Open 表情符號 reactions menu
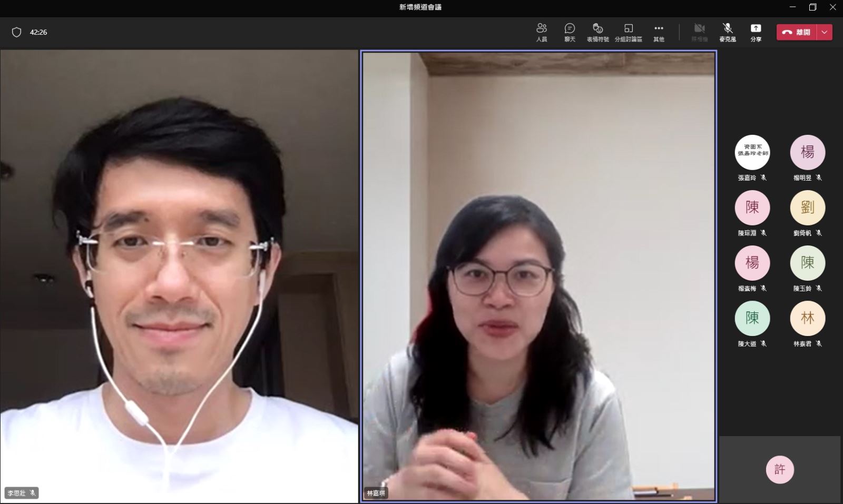The width and height of the screenshot is (843, 504). [x=597, y=32]
